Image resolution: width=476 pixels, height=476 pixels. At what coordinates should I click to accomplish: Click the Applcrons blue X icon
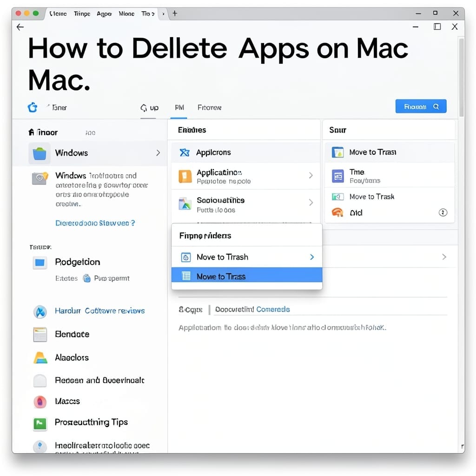[x=185, y=152]
